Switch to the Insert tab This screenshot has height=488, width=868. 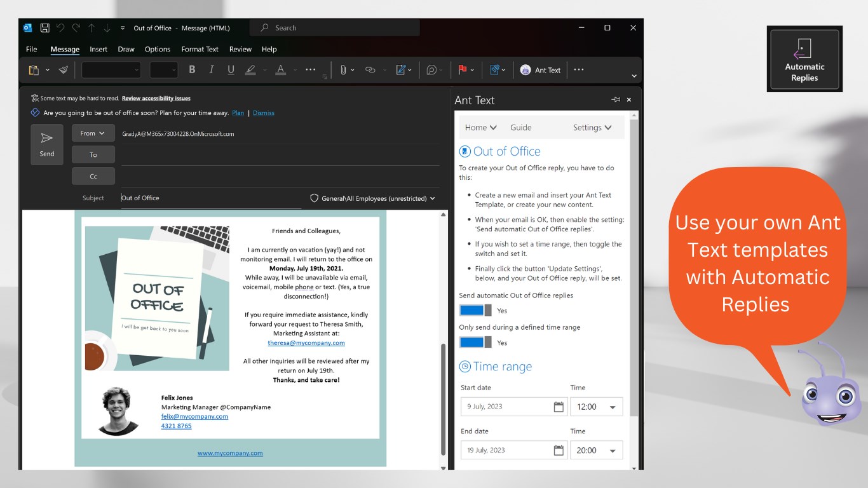98,49
